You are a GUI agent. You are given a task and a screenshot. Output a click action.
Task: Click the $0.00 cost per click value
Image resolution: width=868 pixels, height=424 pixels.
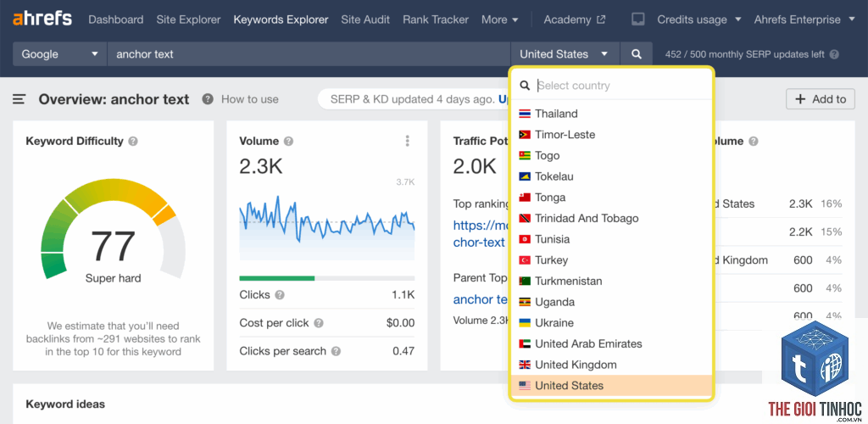400,323
